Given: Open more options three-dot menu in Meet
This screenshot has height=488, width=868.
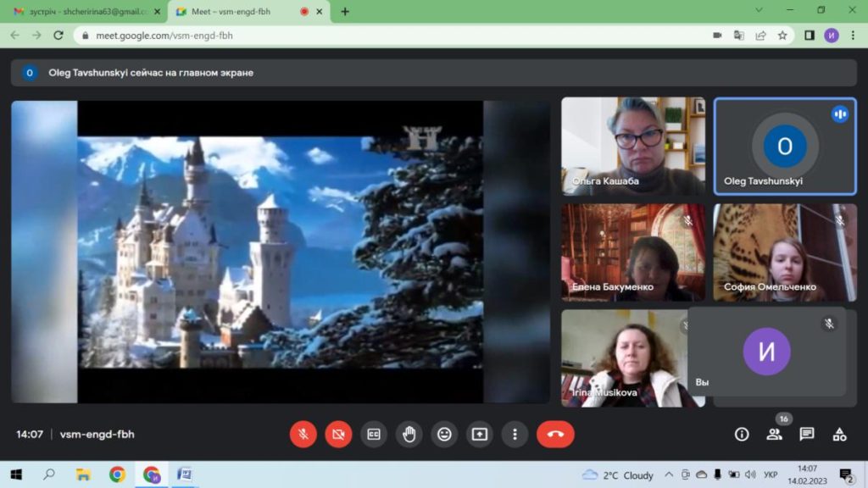Looking at the screenshot, I should pos(515,435).
